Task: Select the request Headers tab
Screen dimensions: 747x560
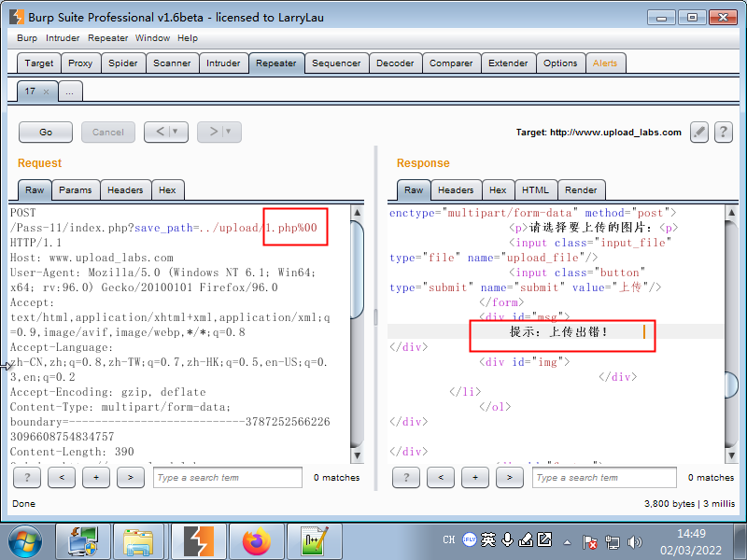Action: coord(125,190)
